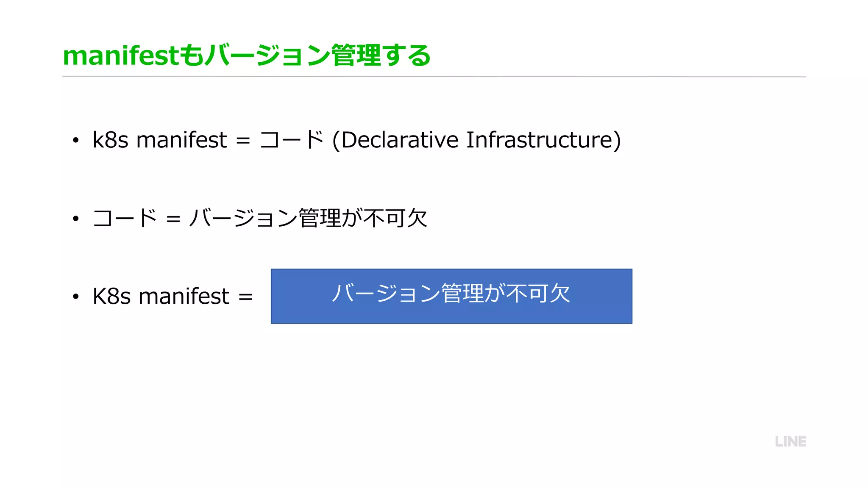Screen dimensions: 868x488
Task: Click "コード" before the Declarative parenthesis
Action: pos(292,140)
